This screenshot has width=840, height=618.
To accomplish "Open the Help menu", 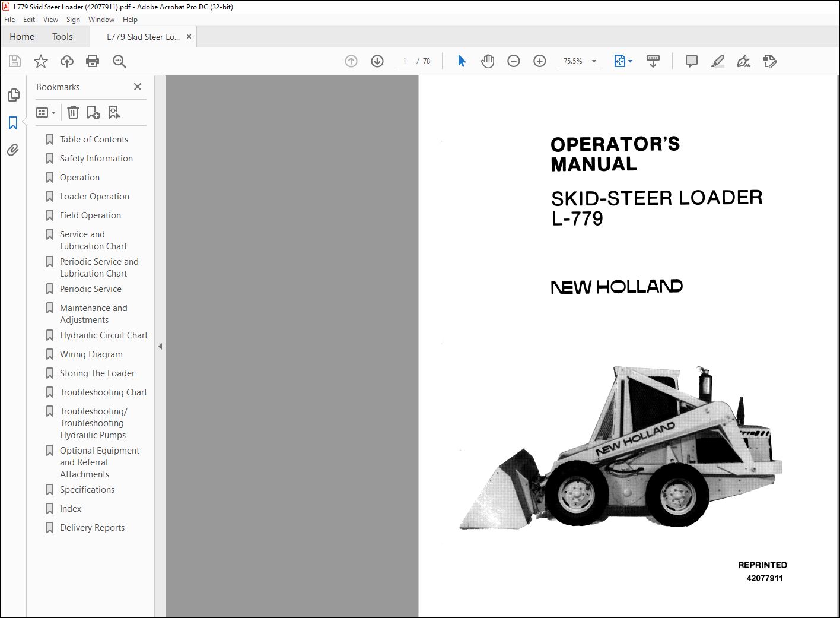I will click(130, 20).
